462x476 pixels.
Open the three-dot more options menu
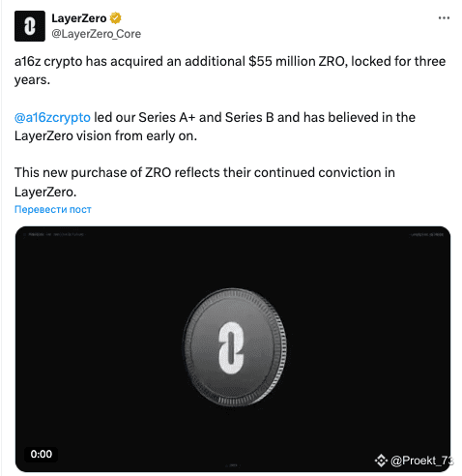tap(444, 18)
